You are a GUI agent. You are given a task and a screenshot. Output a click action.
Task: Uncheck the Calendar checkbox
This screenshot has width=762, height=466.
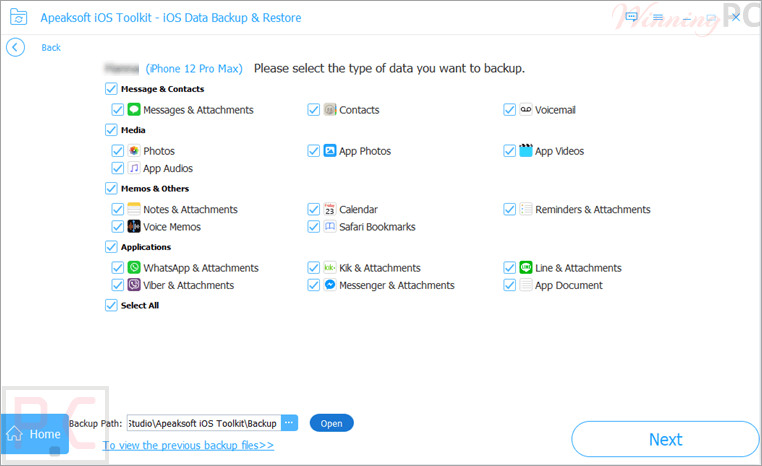point(313,209)
